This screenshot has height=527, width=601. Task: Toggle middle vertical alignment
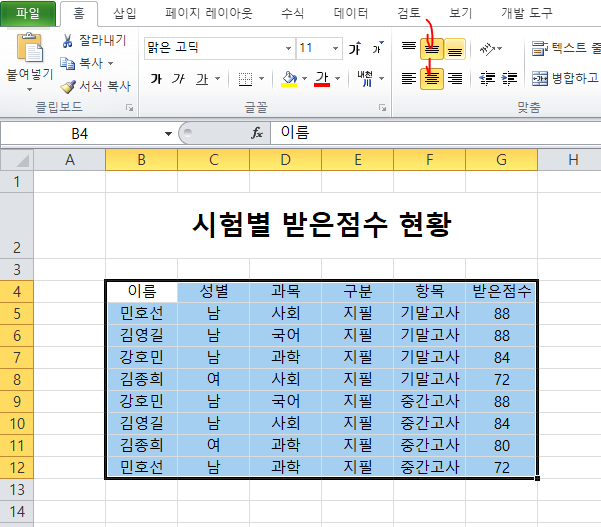432,49
